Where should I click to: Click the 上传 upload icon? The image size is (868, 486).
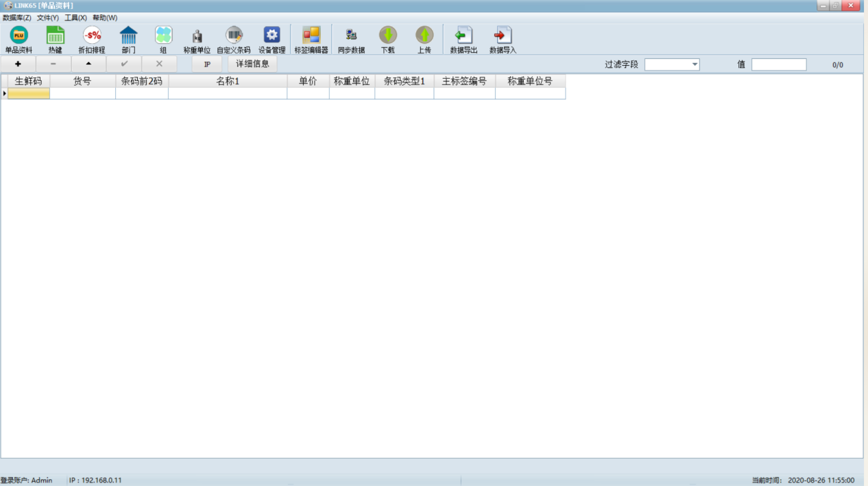point(424,36)
